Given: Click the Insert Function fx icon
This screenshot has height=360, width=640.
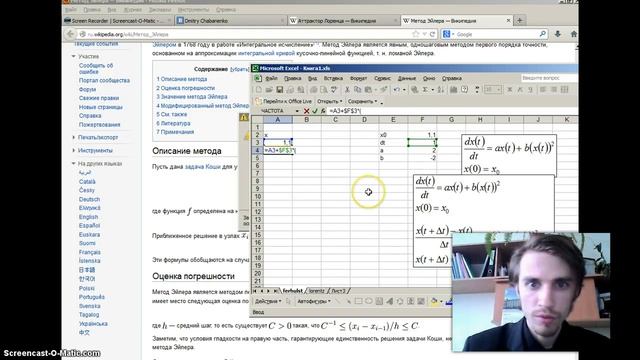Looking at the screenshot, I should click(x=323, y=111).
